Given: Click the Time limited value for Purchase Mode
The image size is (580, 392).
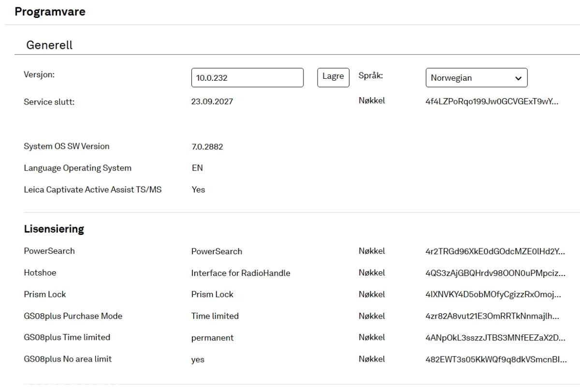Looking at the screenshot, I should tap(215, 316).
